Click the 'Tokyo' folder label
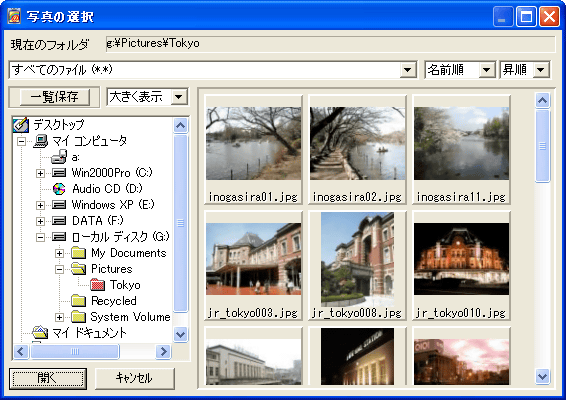The height and width of the screenshot is (400, 566). (125, 285)
